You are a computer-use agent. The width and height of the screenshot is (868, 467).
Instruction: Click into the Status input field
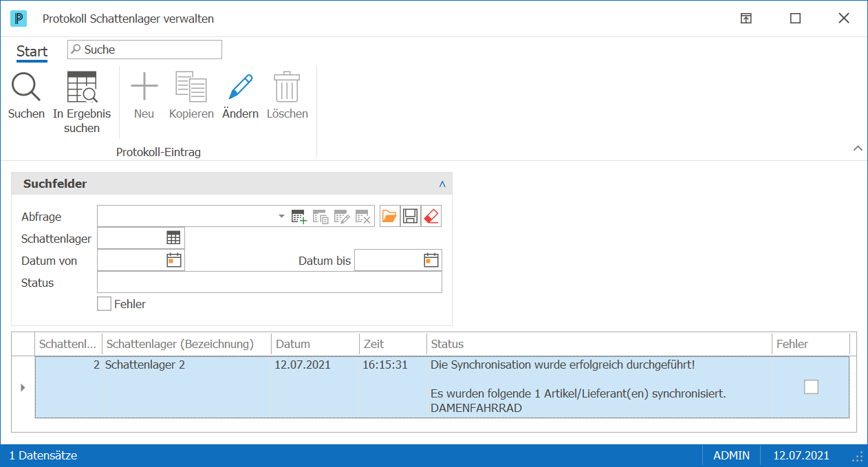(270, 282)
